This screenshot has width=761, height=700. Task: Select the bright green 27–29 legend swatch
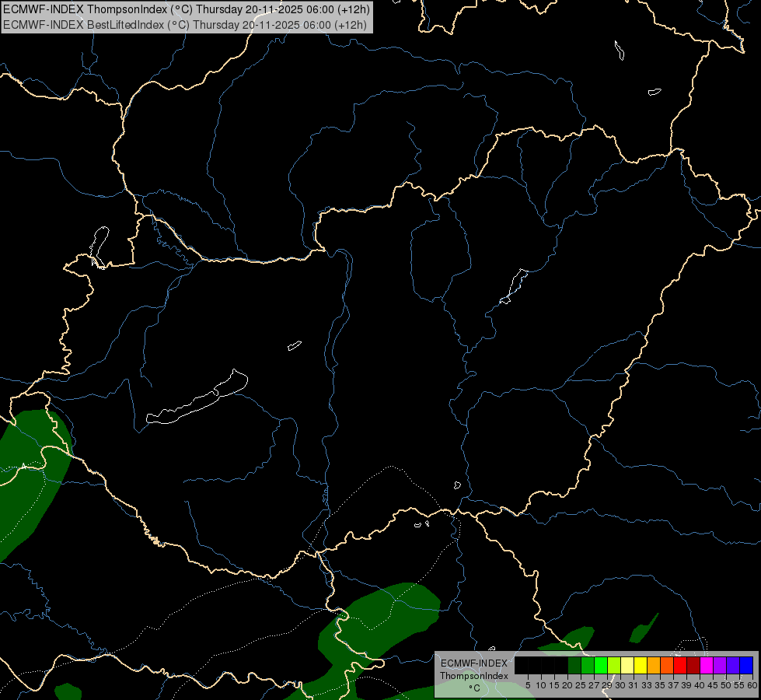click(x=601, y=665)
